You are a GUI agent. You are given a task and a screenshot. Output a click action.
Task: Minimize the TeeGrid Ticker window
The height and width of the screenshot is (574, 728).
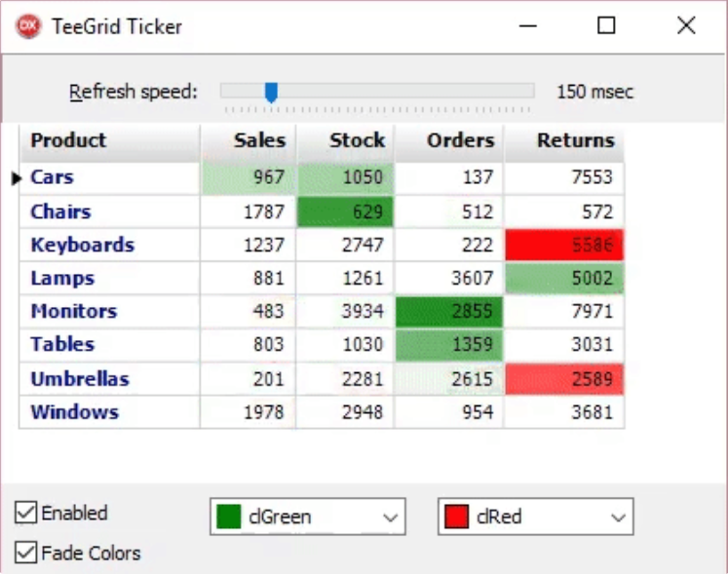coord(529,26)
